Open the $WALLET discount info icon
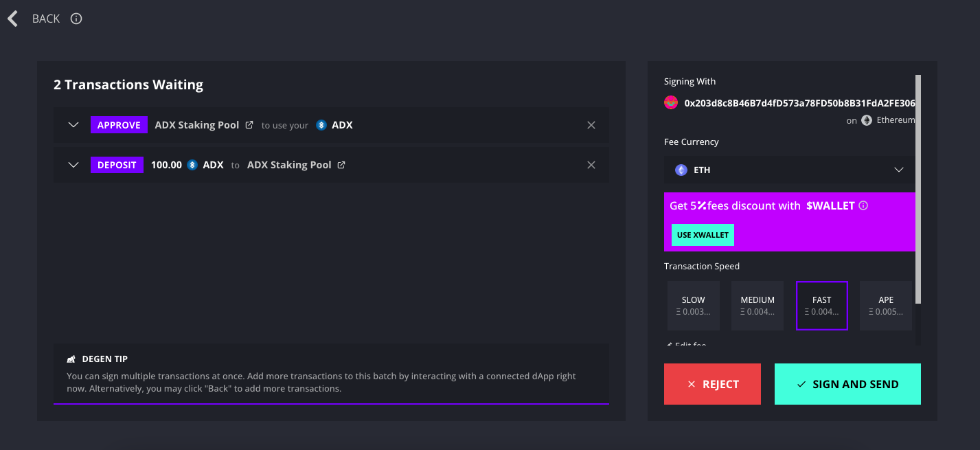 tap(864, 205)
